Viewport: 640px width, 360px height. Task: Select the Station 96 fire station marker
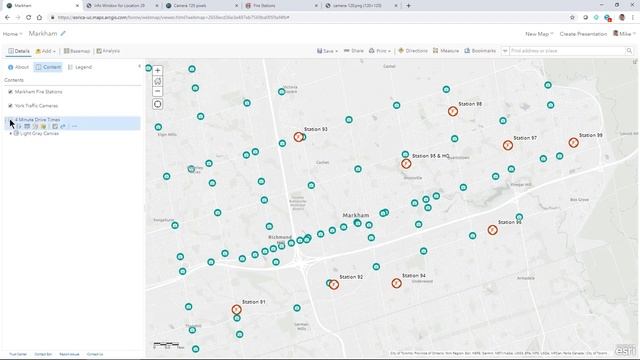click(493, 230)
